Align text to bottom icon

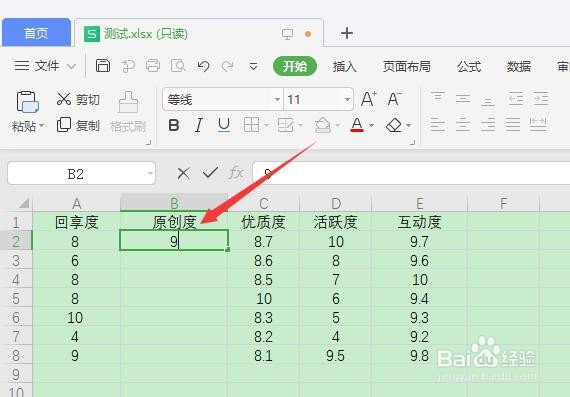[488, 100]
